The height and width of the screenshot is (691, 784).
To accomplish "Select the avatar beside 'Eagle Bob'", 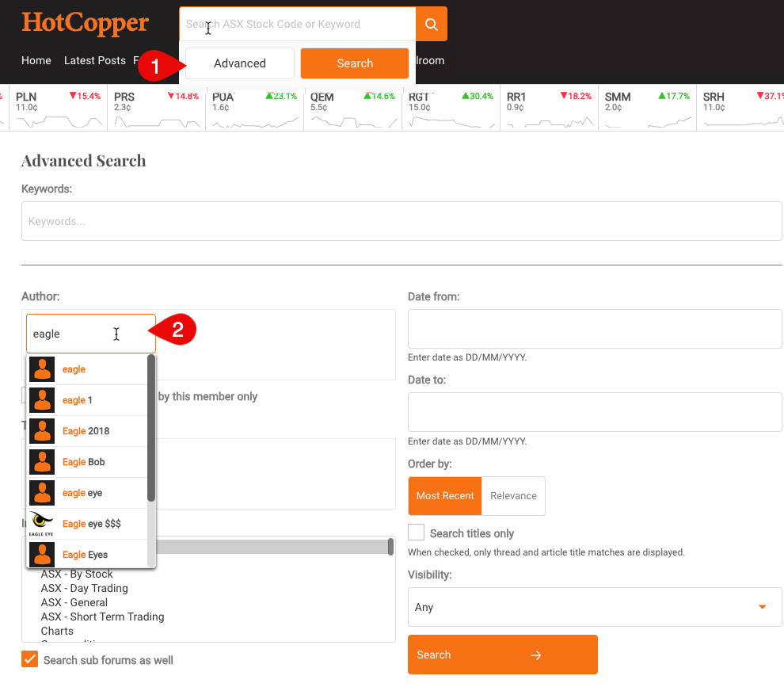I will pos(42,462).
